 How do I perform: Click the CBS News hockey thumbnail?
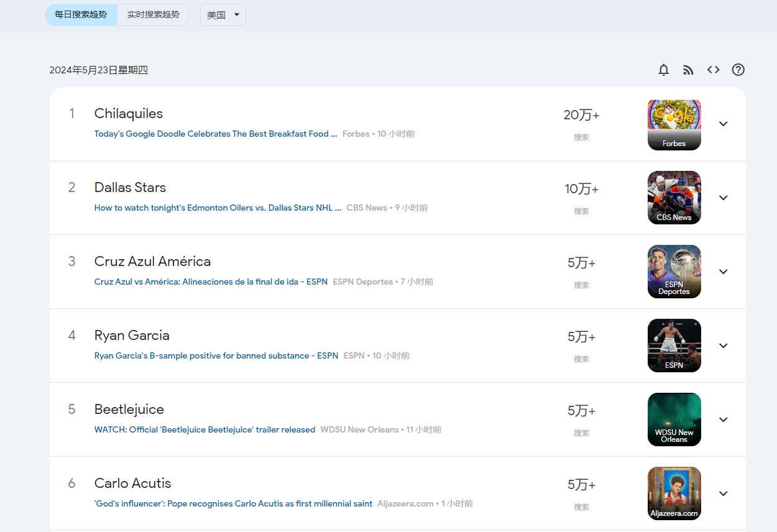coord(674,198)
